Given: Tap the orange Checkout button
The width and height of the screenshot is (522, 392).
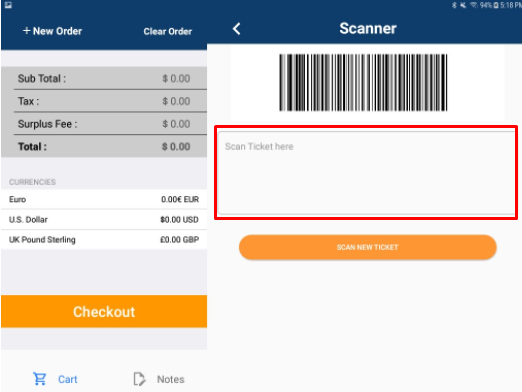Looking at the screenshot, I should [x=104, y=311].
